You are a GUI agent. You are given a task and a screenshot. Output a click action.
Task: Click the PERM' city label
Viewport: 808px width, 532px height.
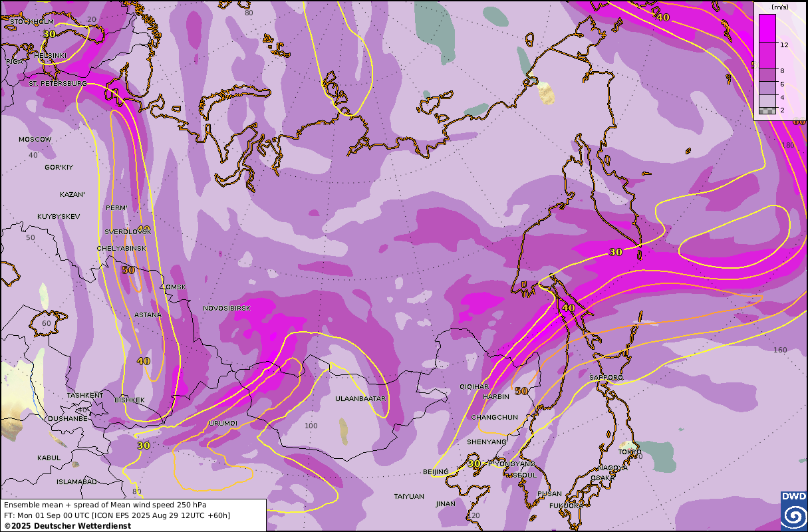pyautogui.click(x=116, y=208)
